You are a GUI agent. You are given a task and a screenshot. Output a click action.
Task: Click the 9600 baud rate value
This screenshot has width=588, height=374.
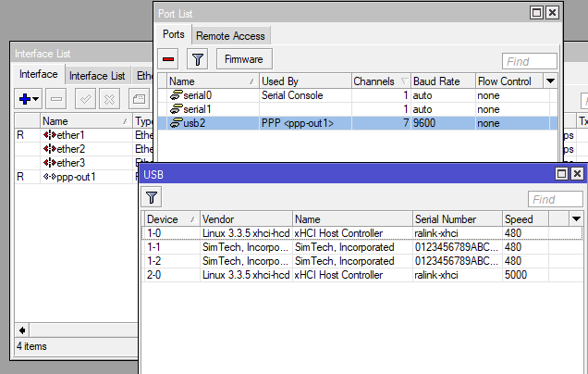pos(424,123)
